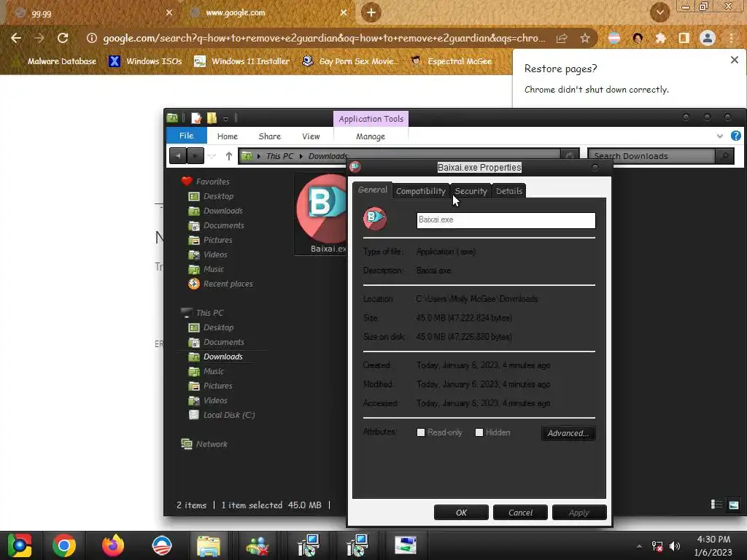The height and width of the screenshot is (560, 747).
Task: Select the Application Tools contextual tab
Action: click(371, 119)
